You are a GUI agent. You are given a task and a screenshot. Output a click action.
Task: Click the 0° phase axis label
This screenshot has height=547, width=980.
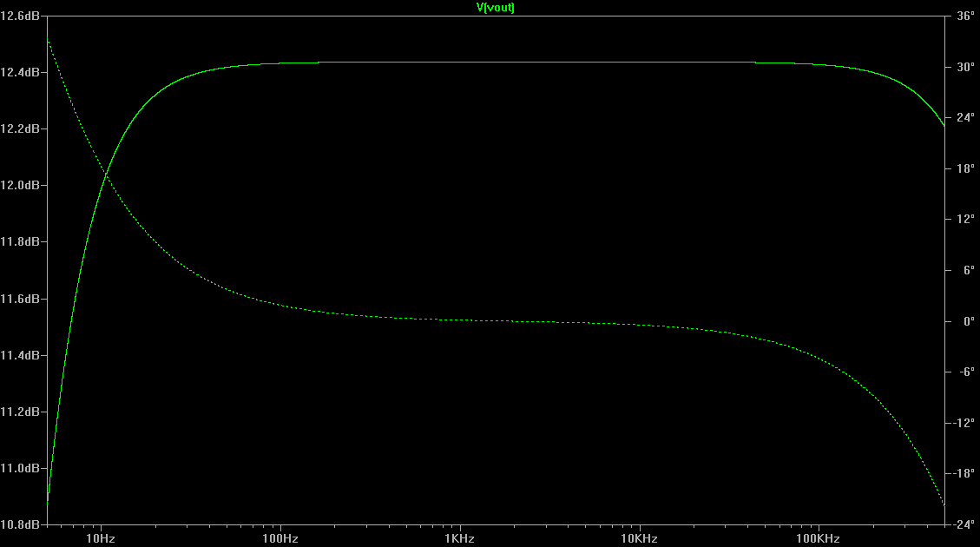tap(969, 321)
